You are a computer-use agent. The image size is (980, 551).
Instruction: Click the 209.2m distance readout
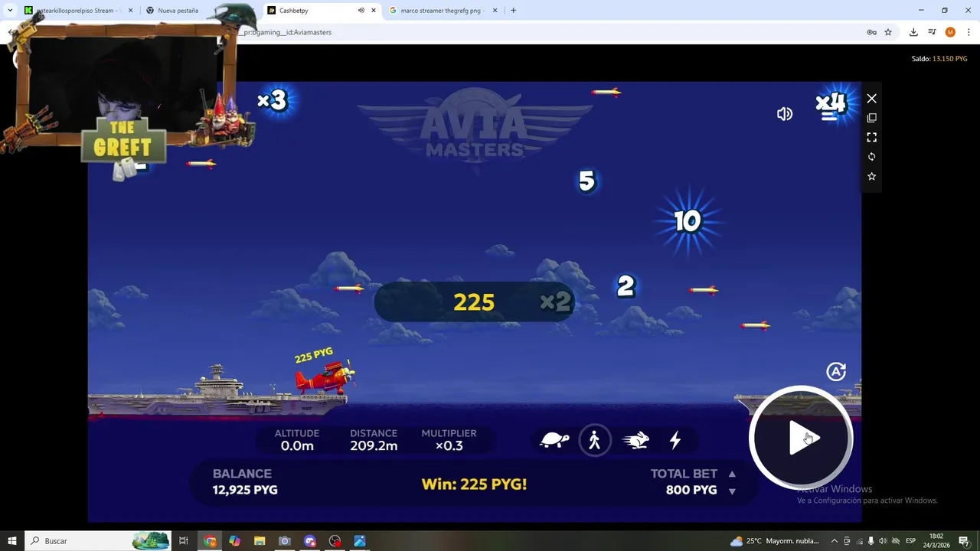tap(374, 445)
